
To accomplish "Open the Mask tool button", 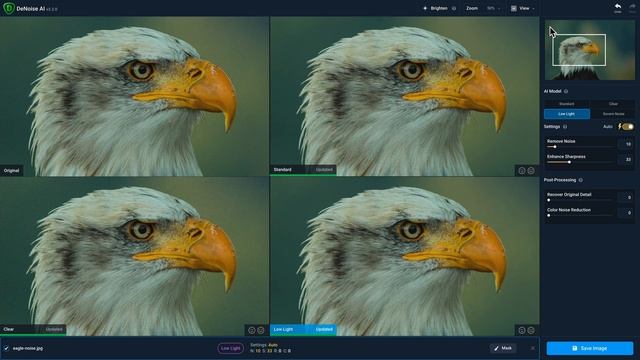I will pyautogui.click(x=503, y=348).
